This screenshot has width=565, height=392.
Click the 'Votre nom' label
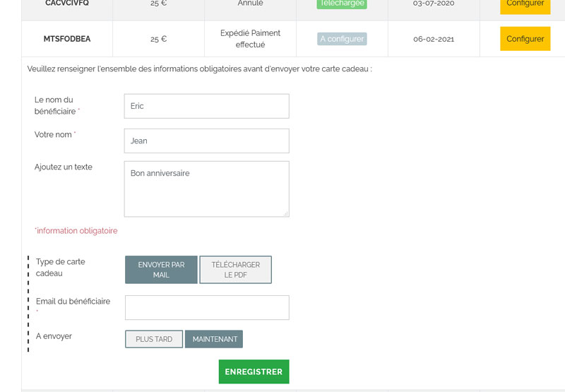point(55,134)
